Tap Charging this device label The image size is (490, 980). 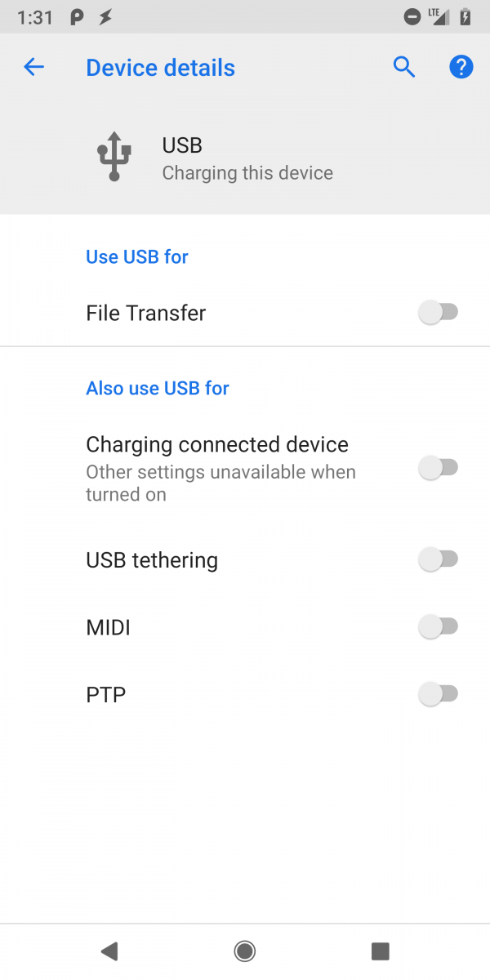(x=247, y=172)
